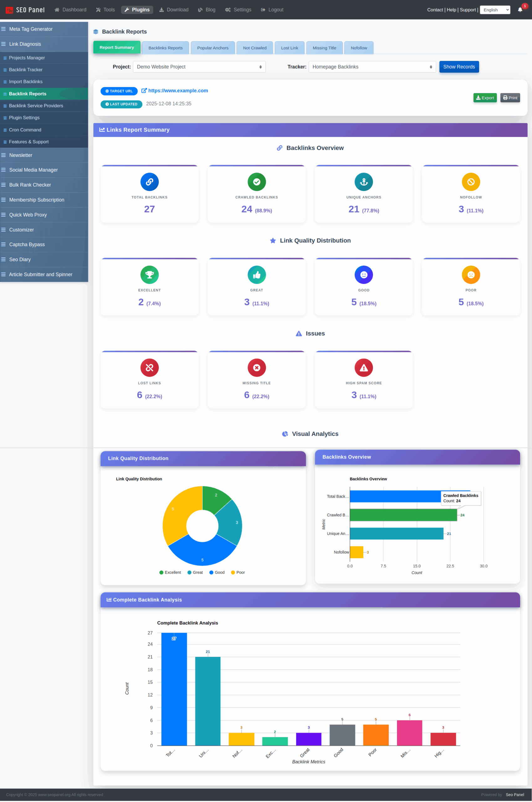The image size is (532, 802).
Task: Click the notification bell icon
Action: (x=520, y=9)
